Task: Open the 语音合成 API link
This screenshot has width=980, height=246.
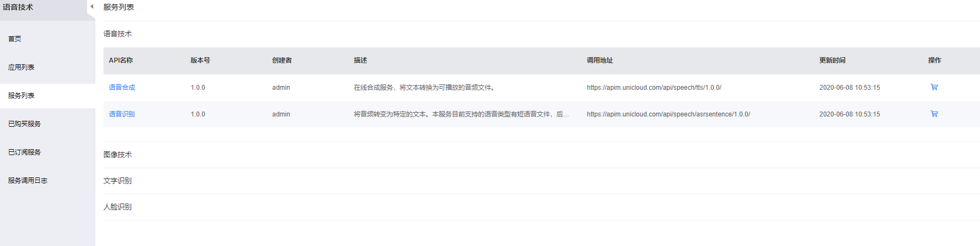Action: (x=122, y=88)
